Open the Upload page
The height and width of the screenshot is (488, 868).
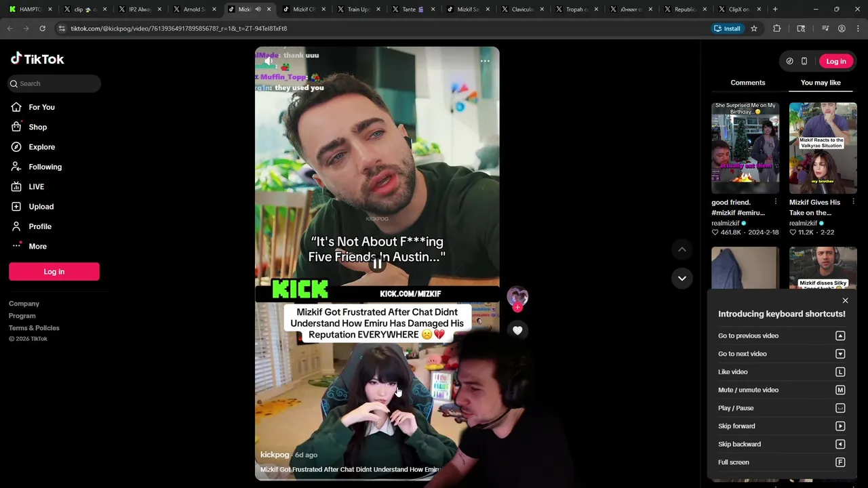(41, 207)
